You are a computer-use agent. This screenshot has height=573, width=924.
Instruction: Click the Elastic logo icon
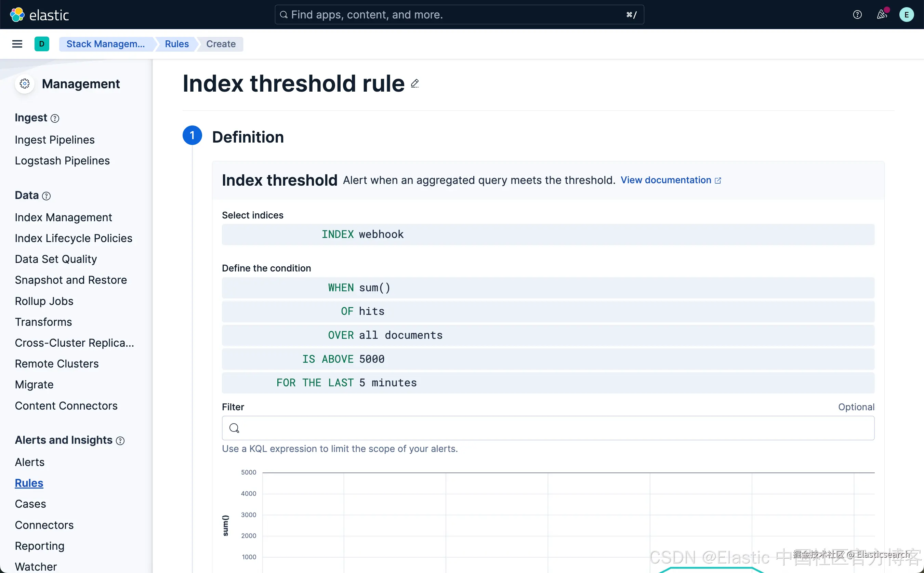click(17, 15)
